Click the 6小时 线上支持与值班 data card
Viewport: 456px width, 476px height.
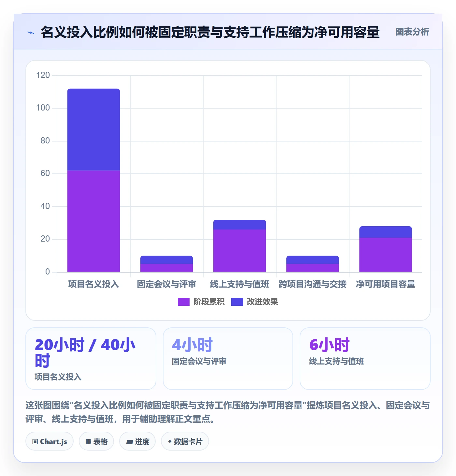point(365,359)
